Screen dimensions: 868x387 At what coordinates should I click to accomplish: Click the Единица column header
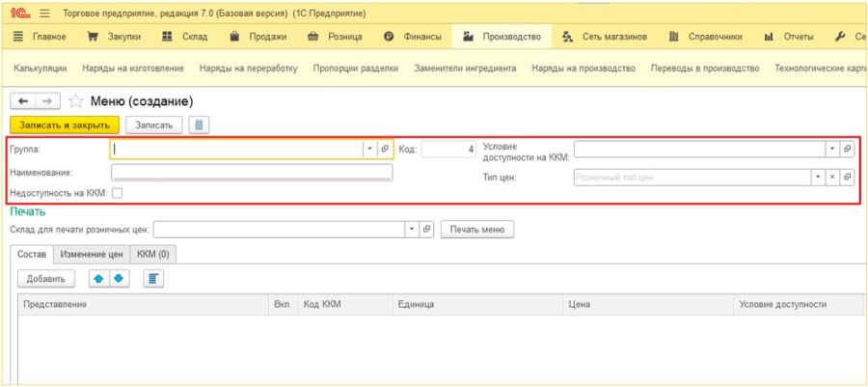(477, 305)
